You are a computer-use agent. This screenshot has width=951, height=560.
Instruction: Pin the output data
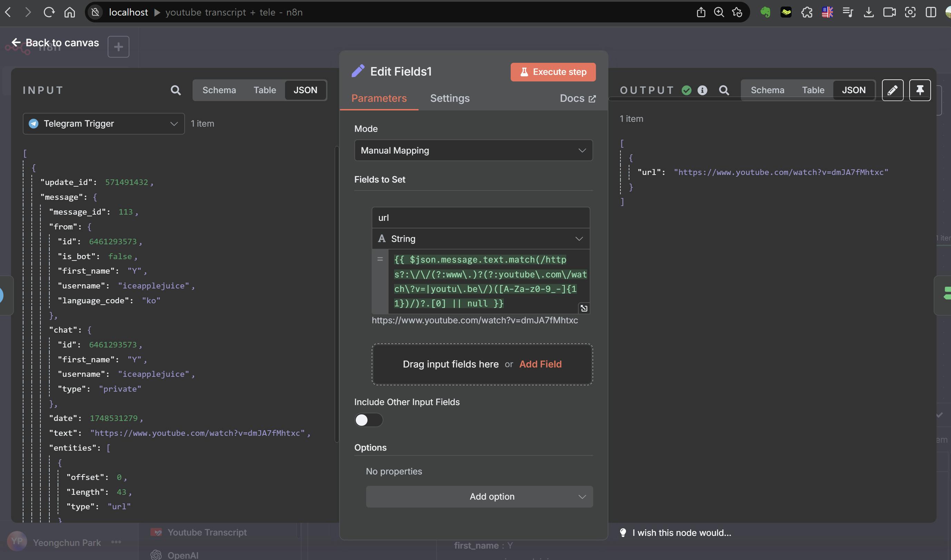pyautogui.click(x=920, y=90)
